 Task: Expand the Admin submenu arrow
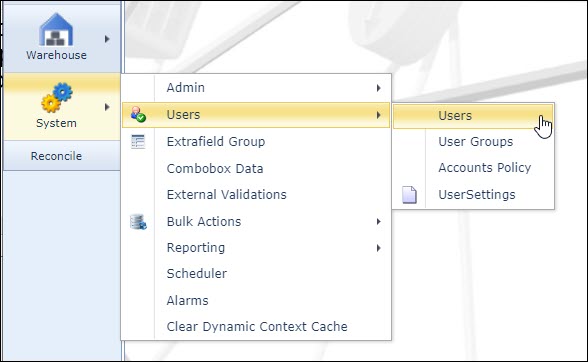coord(379,88)
